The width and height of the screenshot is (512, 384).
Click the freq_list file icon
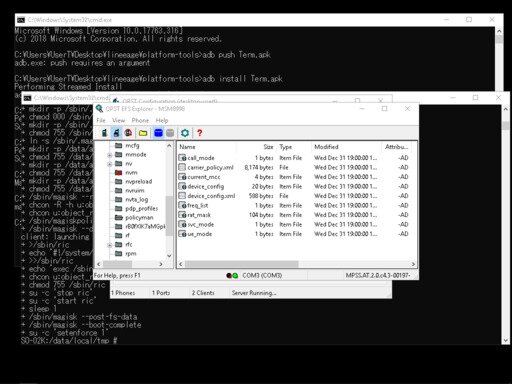tap(182, 205)
